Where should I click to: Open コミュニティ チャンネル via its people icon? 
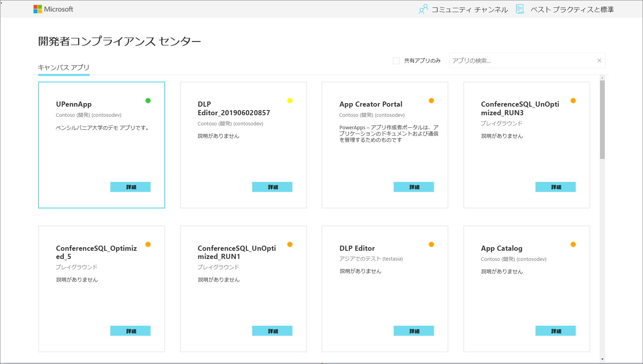tap(423, 9)
